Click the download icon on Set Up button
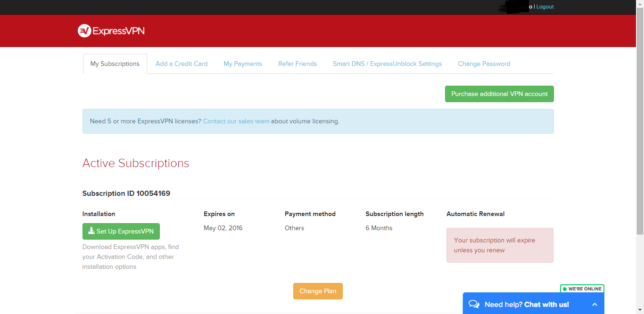Image resolution: width=644 pixels, height=314 pixels. click(x=91, y=231)
